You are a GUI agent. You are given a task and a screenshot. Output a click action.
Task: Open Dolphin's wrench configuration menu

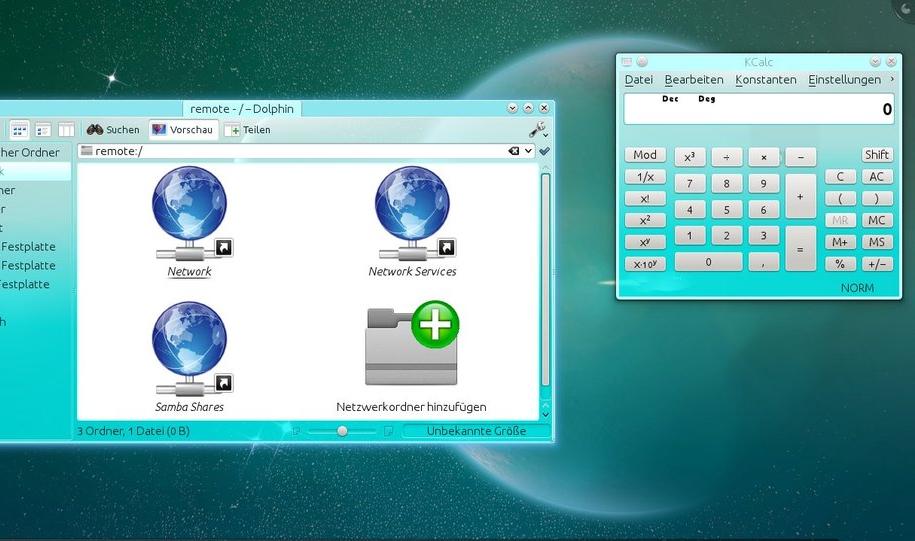537,130
